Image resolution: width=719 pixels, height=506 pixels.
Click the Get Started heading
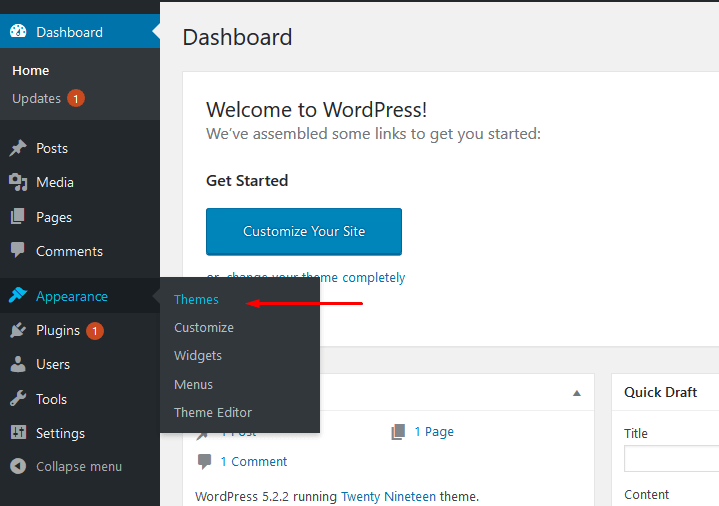247,181
